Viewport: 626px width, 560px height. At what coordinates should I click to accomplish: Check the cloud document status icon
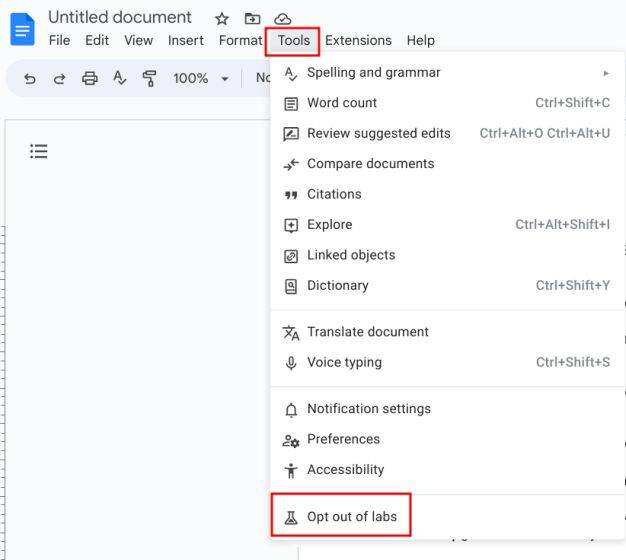click(x=283, y=19)
